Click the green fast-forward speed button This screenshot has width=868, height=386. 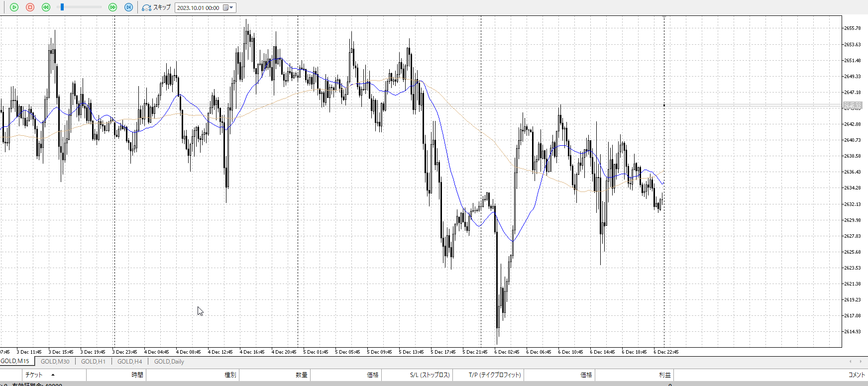coord(112,7)
